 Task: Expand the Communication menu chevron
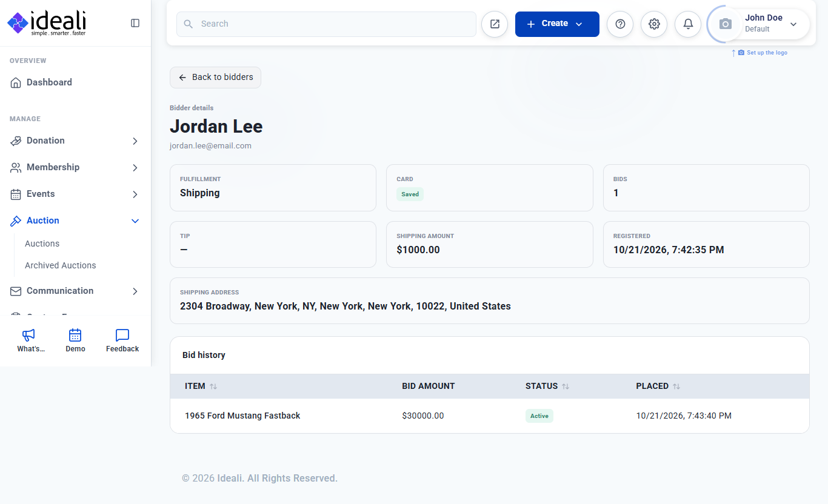tap(135, 291)
